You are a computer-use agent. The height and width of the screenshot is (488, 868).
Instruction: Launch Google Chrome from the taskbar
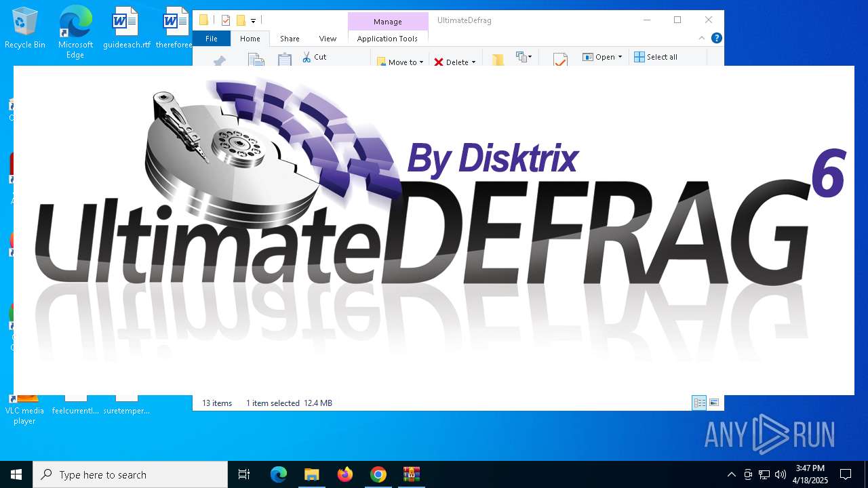[378, 474]
